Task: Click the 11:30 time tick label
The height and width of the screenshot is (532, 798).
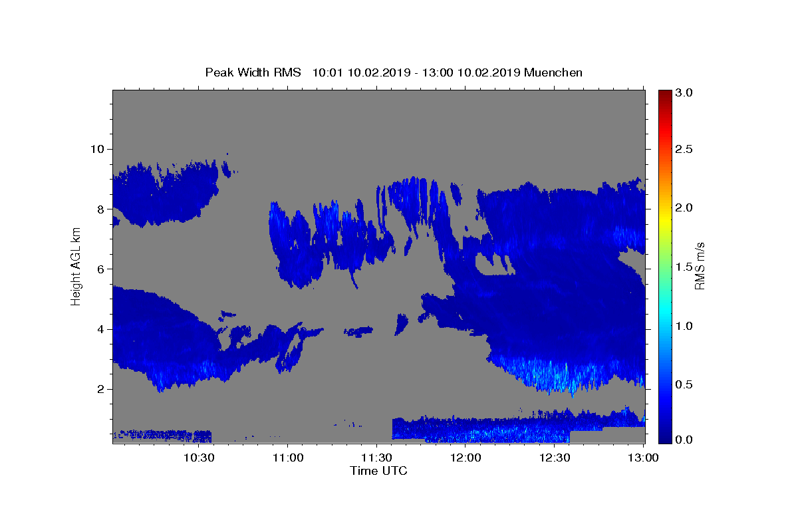Action: click(x=376, y=458)
